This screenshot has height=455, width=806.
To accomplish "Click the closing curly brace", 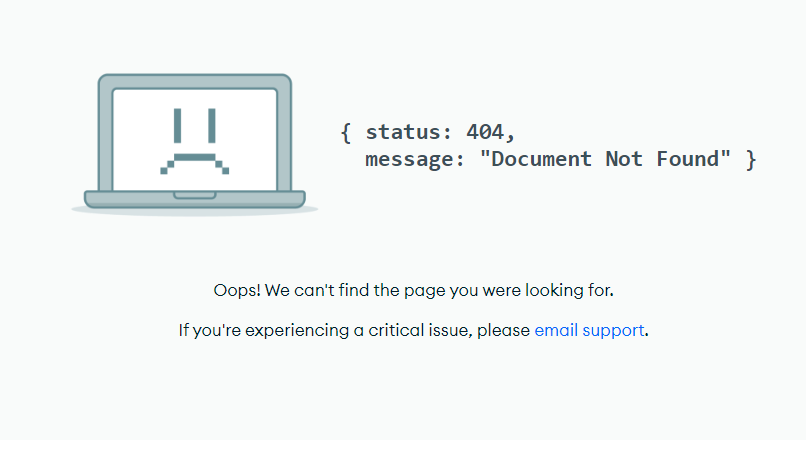I will [x=751, y=159].
